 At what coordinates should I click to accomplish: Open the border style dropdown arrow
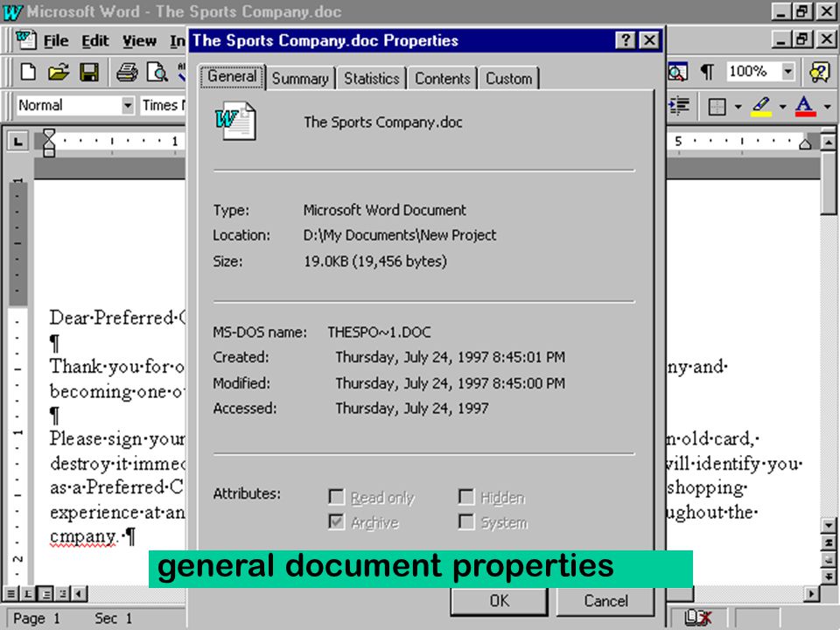coord(738,107)
